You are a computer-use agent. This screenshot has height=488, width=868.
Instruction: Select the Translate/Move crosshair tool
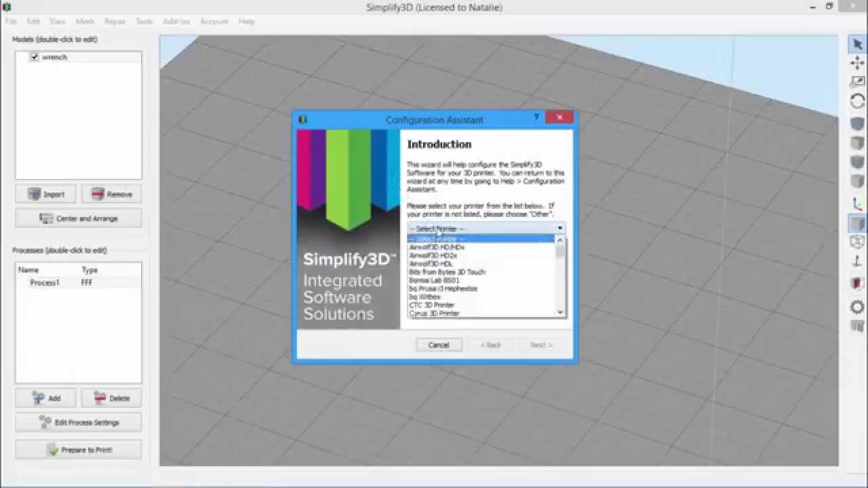click(x=857, y=63)
